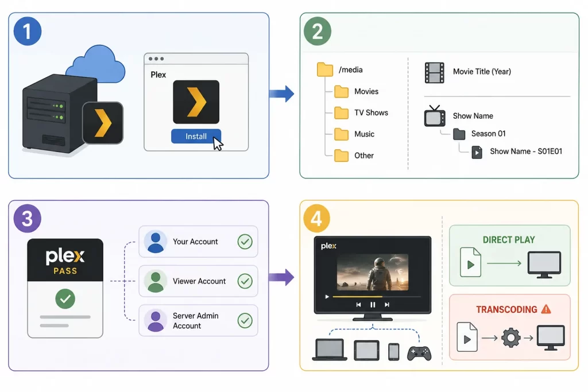
Task: Pause the video in the player
Action: click(x=373, y=305)
